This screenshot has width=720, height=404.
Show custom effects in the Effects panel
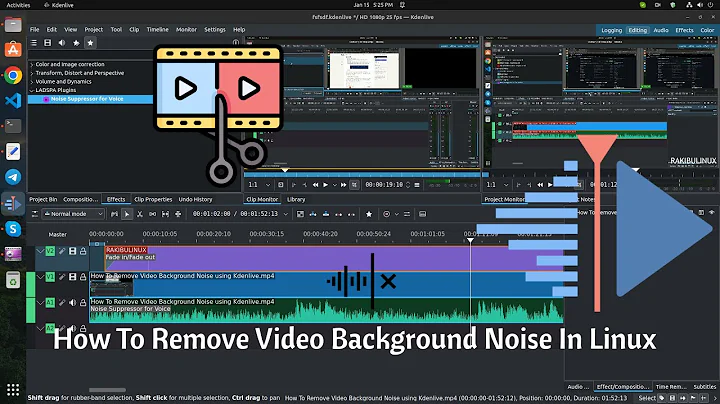point(76,43)
